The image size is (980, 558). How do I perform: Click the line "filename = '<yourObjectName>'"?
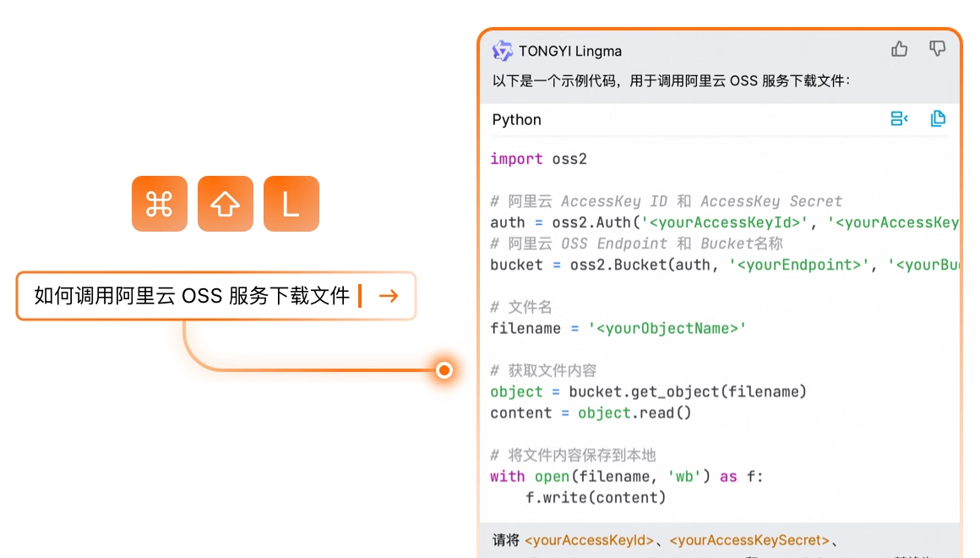pyautogui.click(x=618, y=328)
